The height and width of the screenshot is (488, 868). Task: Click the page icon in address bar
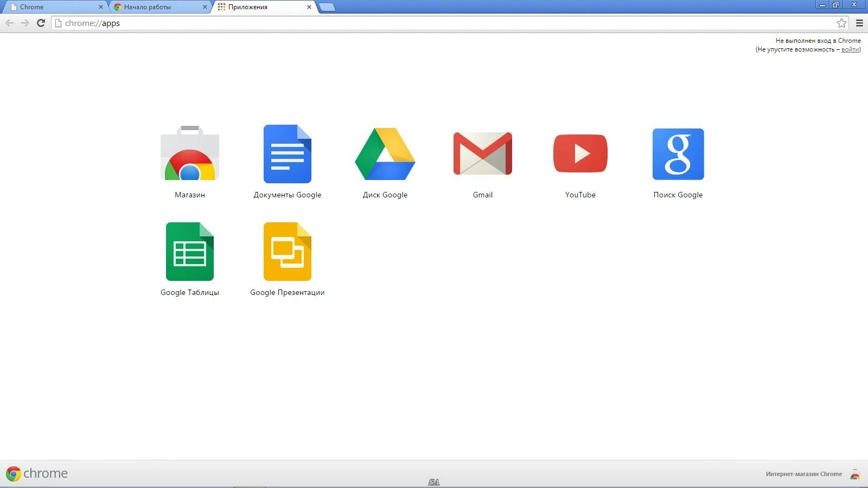58,23
